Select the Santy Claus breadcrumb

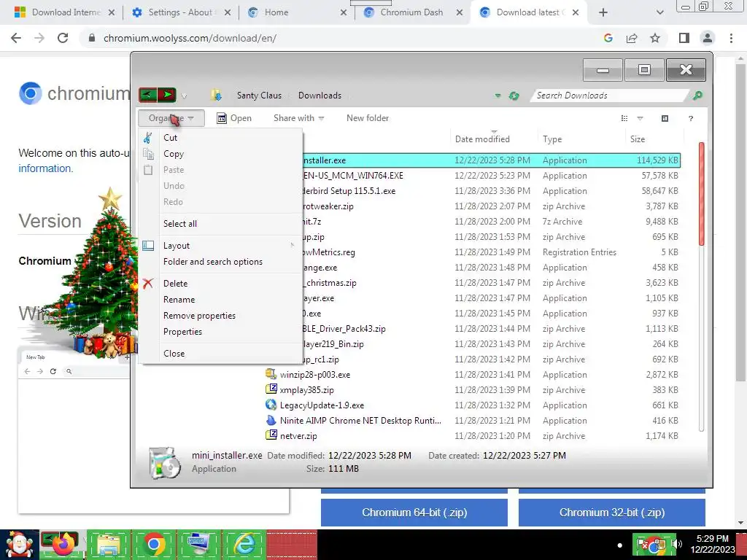tap(259, 96)
